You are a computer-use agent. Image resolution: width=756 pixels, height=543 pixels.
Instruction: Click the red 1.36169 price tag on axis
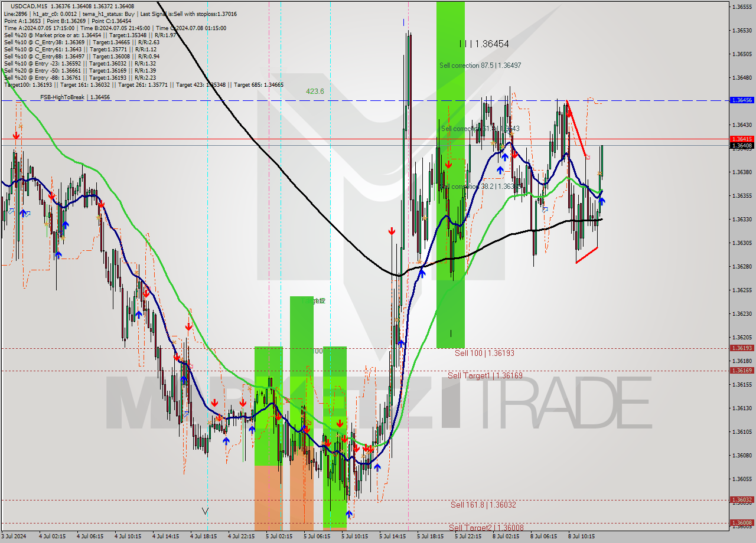tap(742, 370)
